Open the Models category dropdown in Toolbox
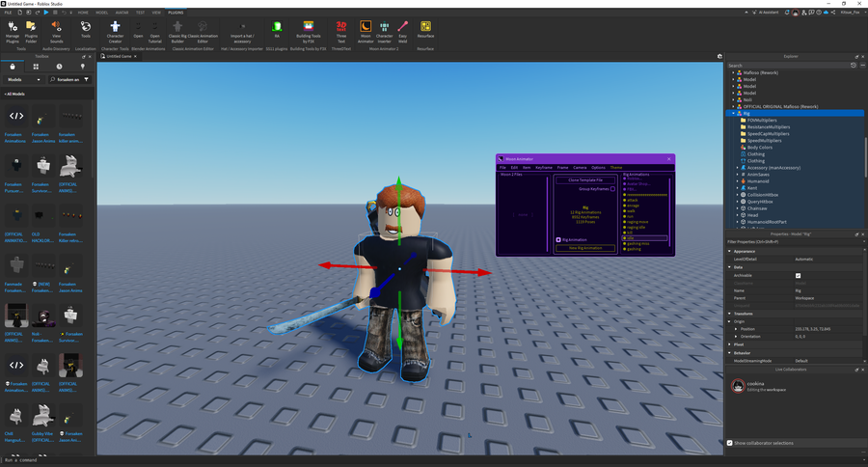Image resolution: width=868 pixels, height=467 pixels. click(24, 80)
